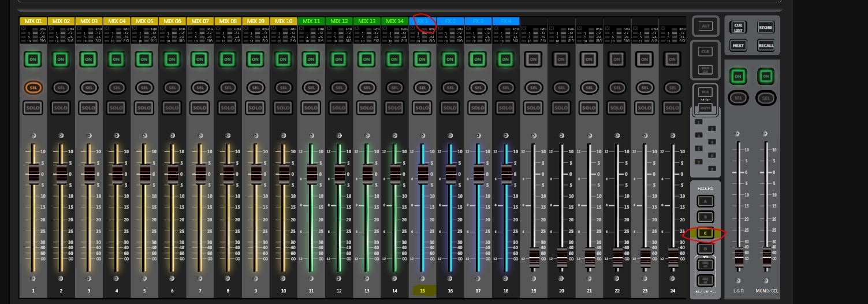Viewport: 868px width, 304px height.
Task: Click the MIX 10 channel label
Action: [x=284, y=21]
